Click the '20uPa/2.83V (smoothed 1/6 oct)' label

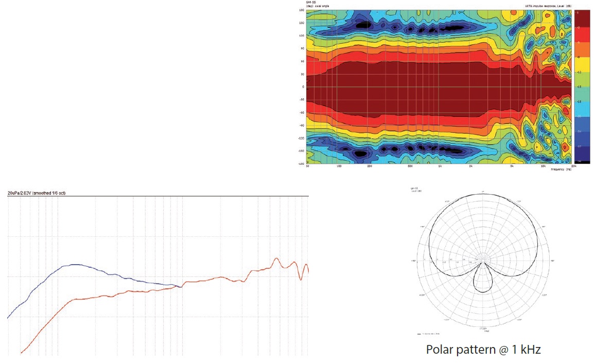(x=36, y=193)
